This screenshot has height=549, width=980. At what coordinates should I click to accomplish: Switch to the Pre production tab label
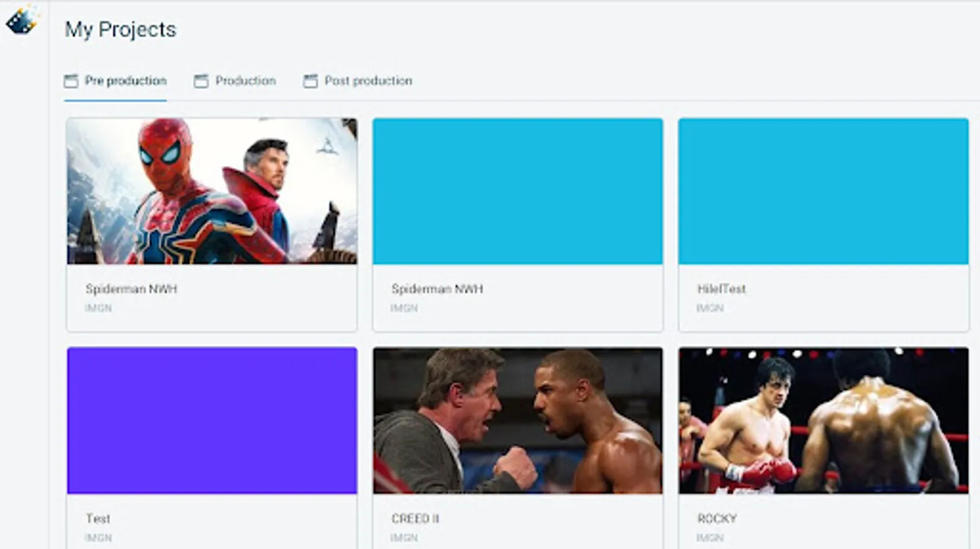click(126, 81)
